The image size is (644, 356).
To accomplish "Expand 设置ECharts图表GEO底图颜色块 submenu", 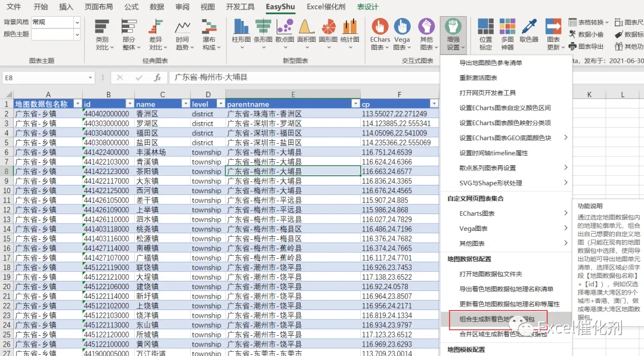I will (506, 138).
